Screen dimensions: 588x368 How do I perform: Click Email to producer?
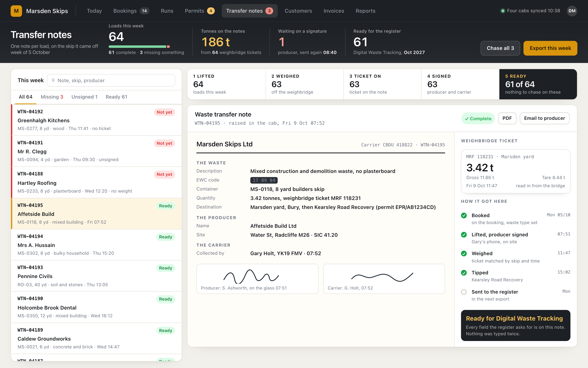click(x=544, y=118)
